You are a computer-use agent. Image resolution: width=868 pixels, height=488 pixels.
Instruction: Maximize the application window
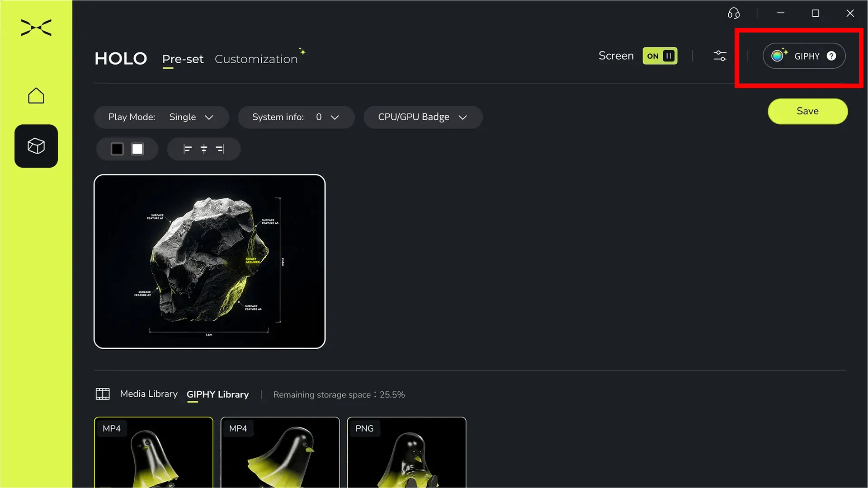click(x=816, y=13)
